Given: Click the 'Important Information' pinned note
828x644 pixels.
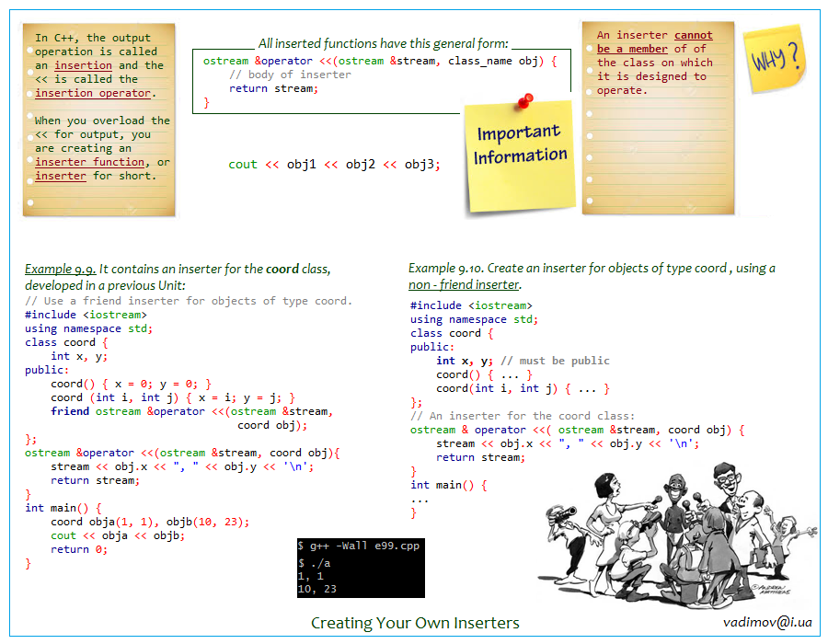Looking at the screenshot, I should click(x=520, y=156).
